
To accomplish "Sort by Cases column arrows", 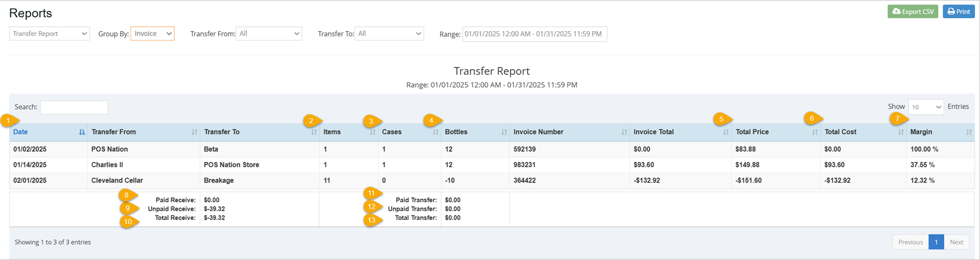I will (x=436, y=132).
